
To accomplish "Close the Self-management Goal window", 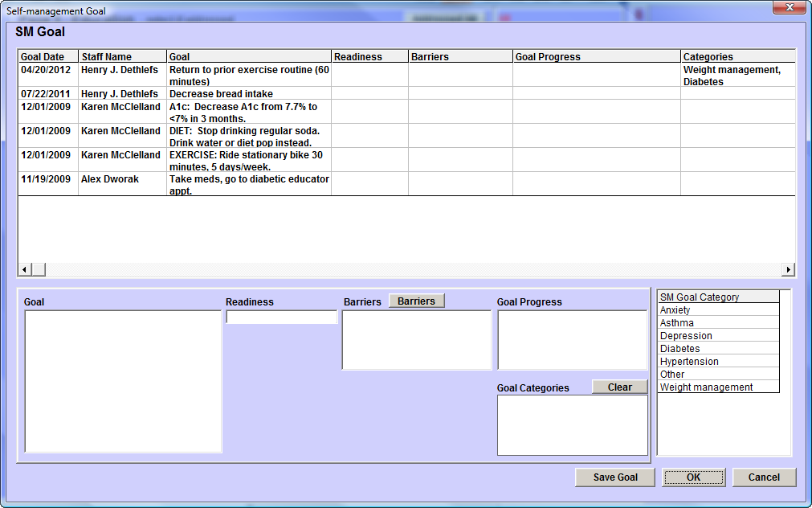I will [789, 7].
